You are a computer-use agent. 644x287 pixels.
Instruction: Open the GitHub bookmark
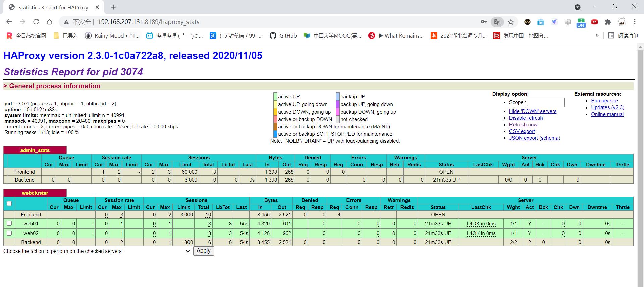(x=283, y=35)
